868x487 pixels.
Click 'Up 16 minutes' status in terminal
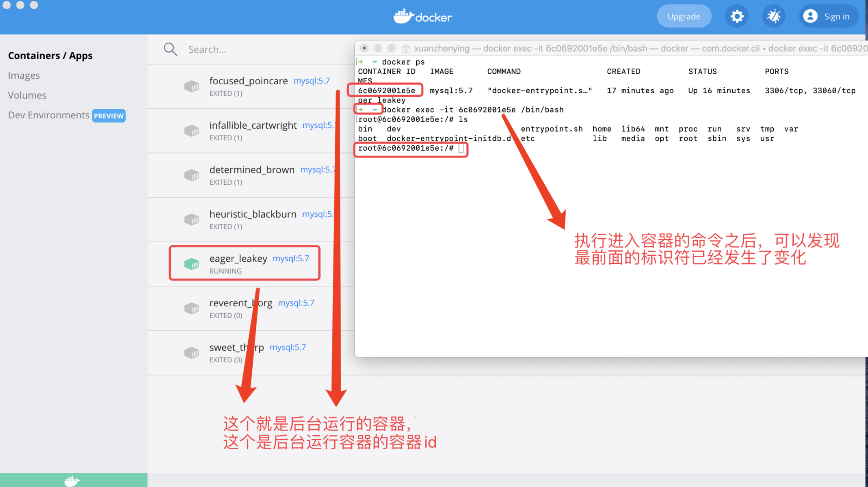[719, 91]
